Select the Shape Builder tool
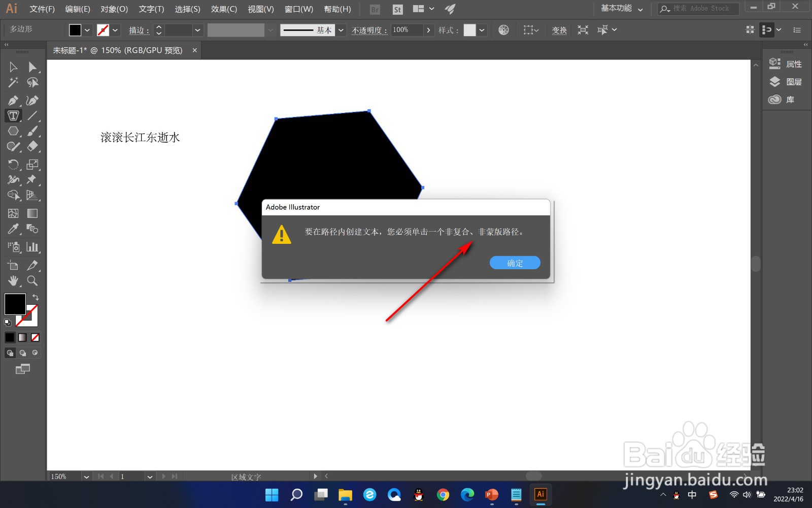Screen dimensions: 812x508 [13, 196]
